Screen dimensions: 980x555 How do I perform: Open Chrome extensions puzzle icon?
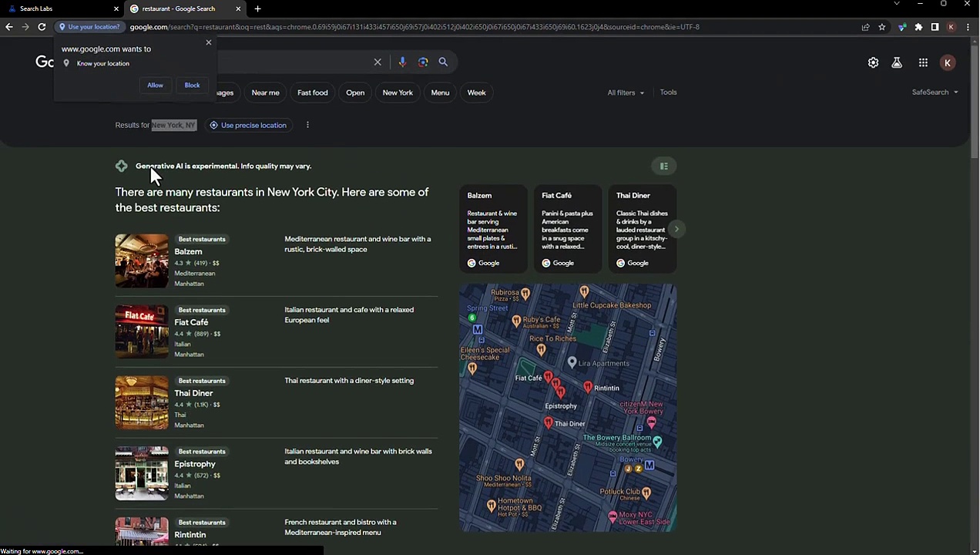pyautogui.click(x=918, y=27)
